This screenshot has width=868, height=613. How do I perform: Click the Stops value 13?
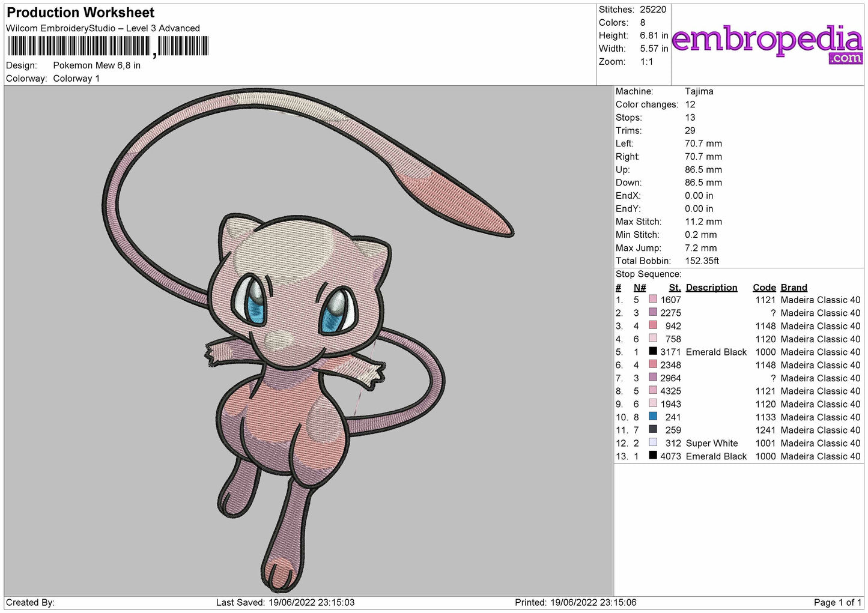(690, 118)
